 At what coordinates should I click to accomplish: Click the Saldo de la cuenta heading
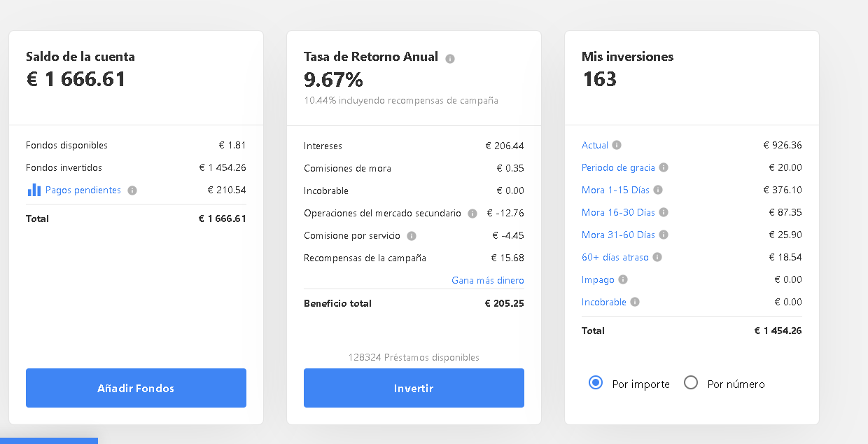pyautogui.click(x=80, y=57)
